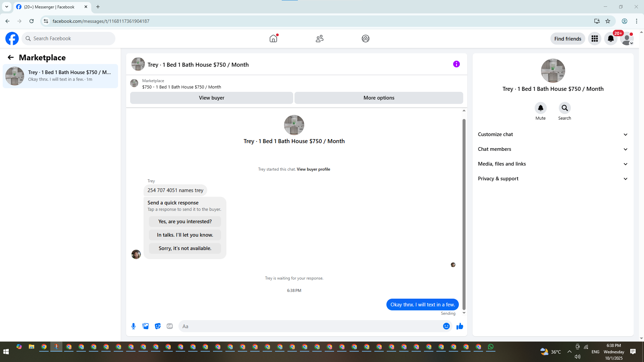Image resolution: width=644 pixels, height=362 pixels.
Task: View site information icon in address bar
Action: 46,21
